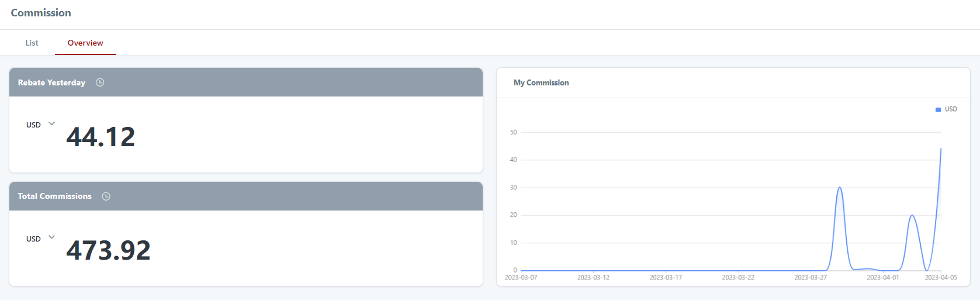This screenshot has width=980, height=300.
Task: Click the chart peak reaching 30
Action: (x=840, y=188)
